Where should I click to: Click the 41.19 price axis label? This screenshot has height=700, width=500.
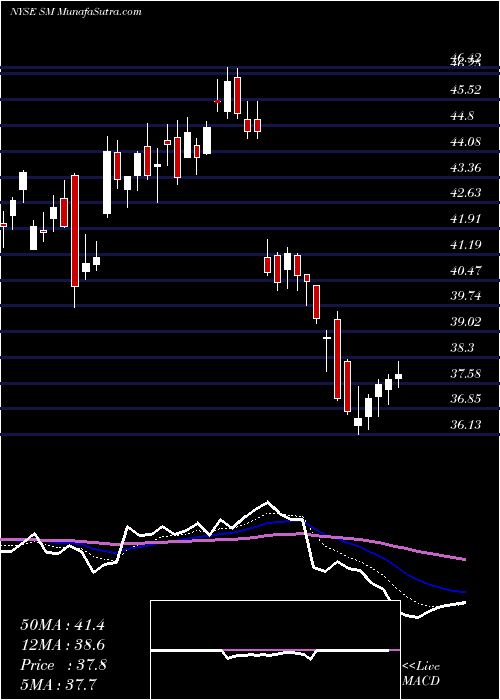pyautogui.click(x=466, y=245)
